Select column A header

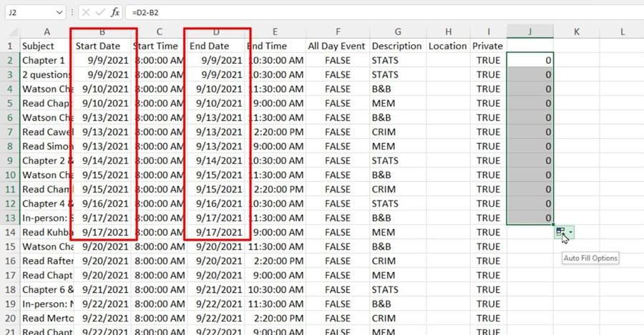(47, 31)
